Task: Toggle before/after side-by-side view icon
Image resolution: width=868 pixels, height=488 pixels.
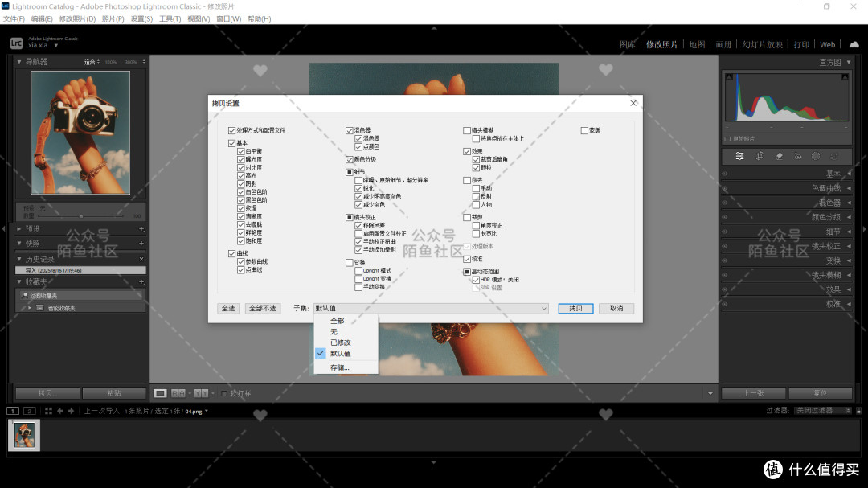Action: pos(178,393)
